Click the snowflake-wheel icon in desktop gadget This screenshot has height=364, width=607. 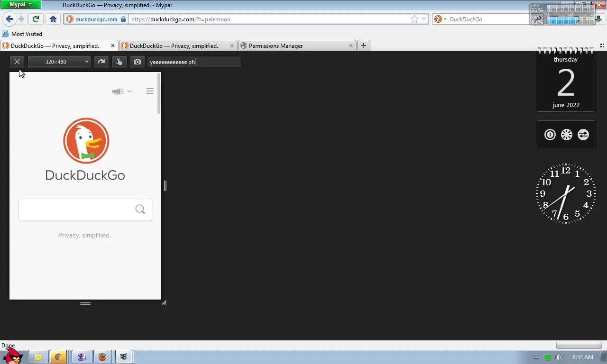pos(566,135)
